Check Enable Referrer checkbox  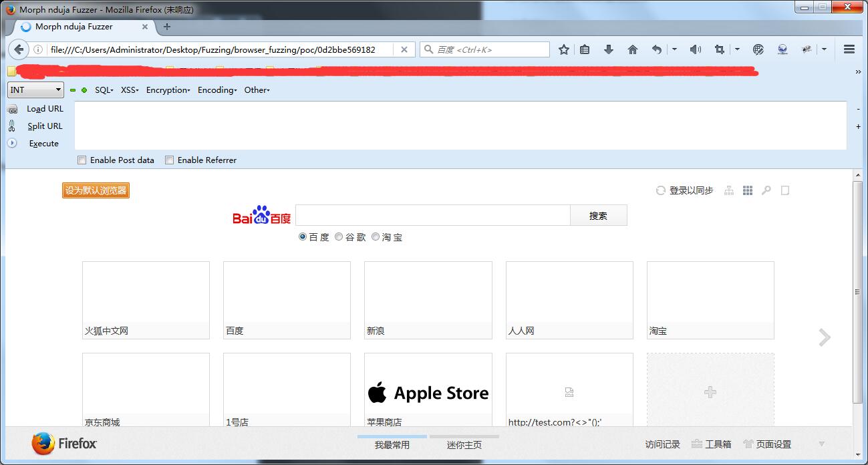coord(169,160)
